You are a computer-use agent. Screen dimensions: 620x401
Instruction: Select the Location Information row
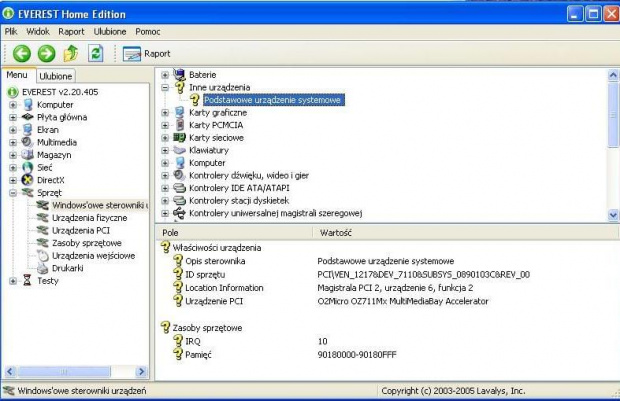click(x=387, y=288)
